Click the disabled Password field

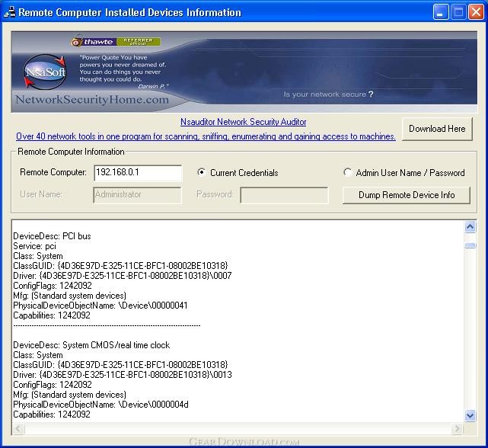[x=284, y=195]
